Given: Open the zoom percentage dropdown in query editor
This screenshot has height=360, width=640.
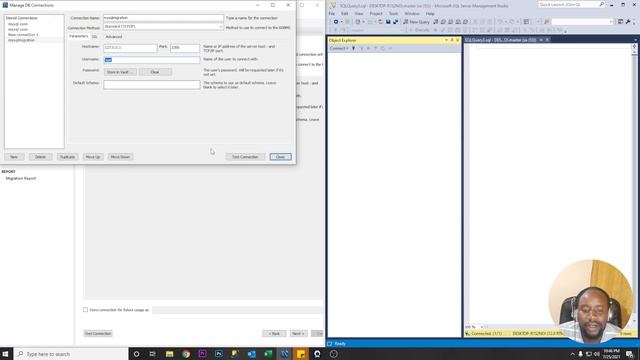Looking at the screenshot, I should coord(482,327).
